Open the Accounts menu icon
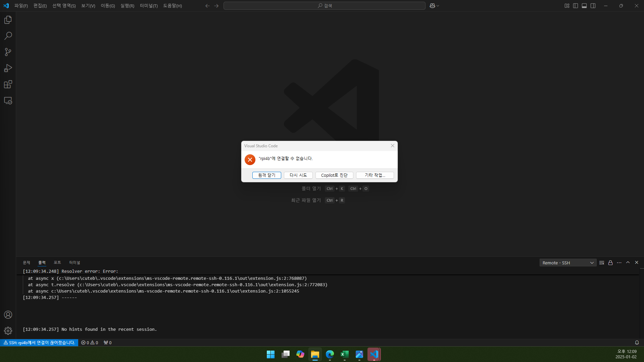Screen dimensions: 644x362 tap(8, 315)
